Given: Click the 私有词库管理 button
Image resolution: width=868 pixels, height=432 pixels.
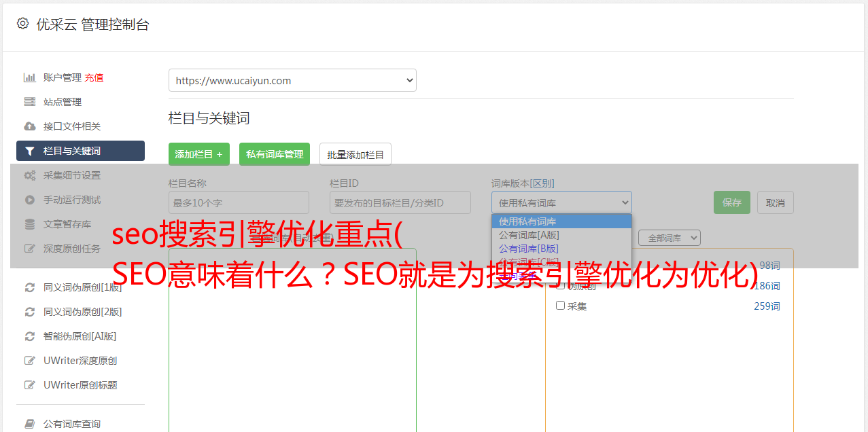Looking at the screenshot, I should click(x=275, y=154).
